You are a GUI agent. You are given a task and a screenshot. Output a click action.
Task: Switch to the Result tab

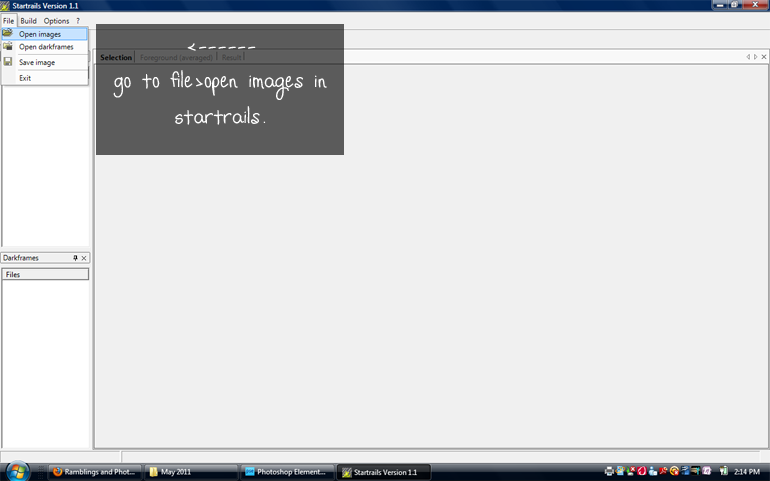(231, 57)
